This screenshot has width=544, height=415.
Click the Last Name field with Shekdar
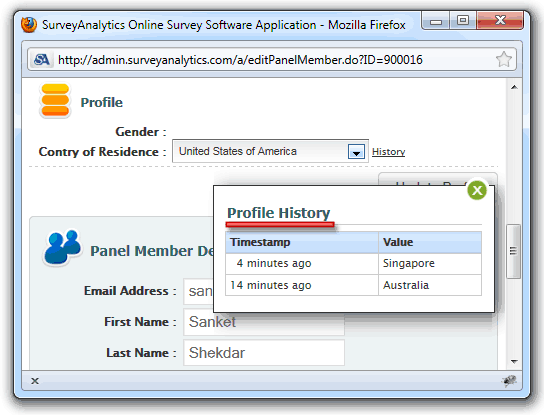click(x=264, y=353)
